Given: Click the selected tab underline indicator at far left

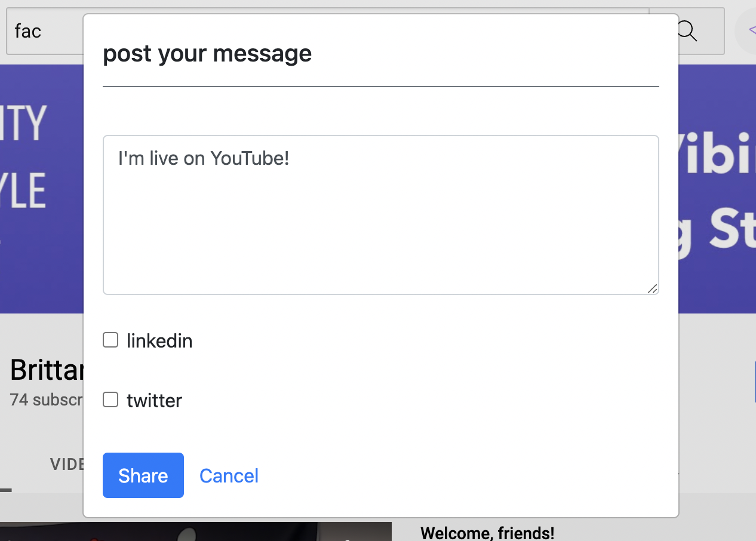Looking at the screenshot, I should click(x=6, y=490).
